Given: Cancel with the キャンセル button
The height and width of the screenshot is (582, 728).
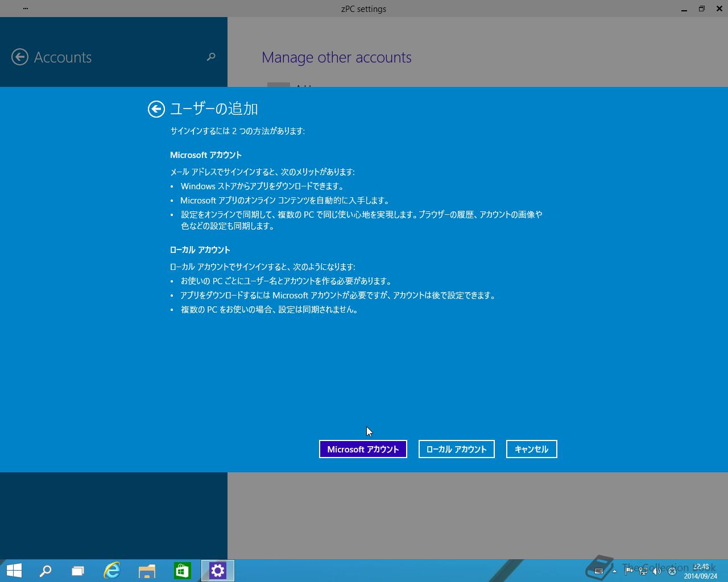Looking at the screenshot, I should pos(532,449).
